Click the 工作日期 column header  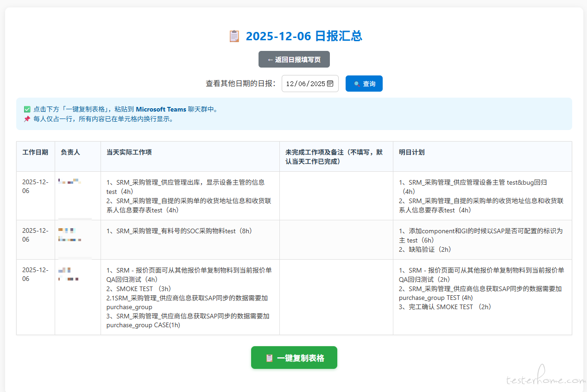35,152
